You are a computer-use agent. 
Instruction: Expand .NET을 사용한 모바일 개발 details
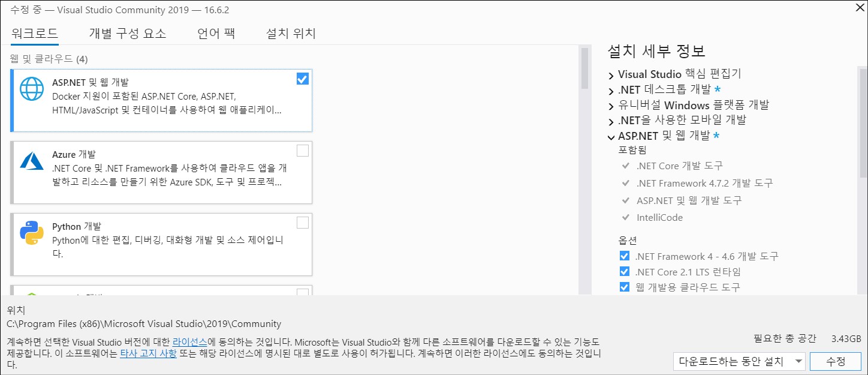(x=611, y=121)
